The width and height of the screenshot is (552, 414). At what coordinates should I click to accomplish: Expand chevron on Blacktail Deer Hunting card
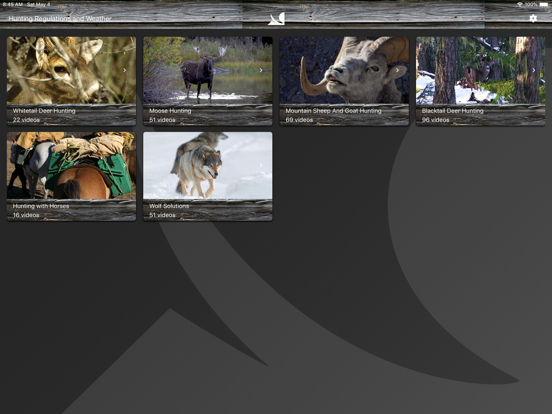(x=534, y=70)
